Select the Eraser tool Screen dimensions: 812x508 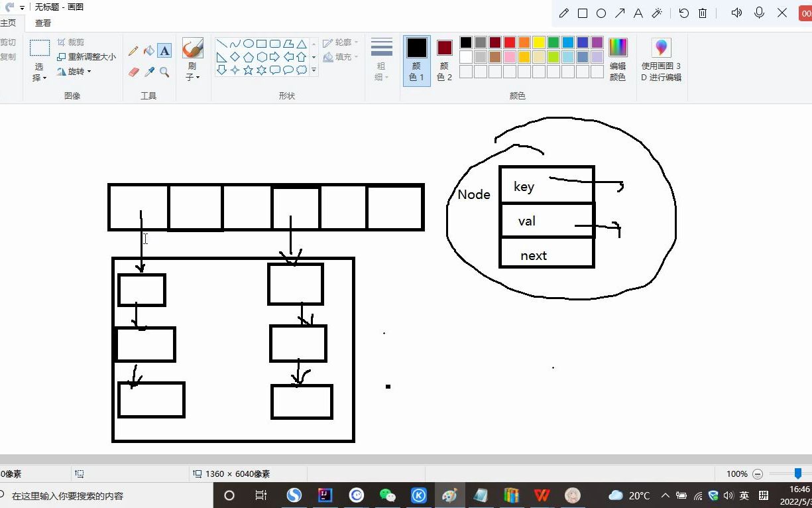[x=133, y=72]
